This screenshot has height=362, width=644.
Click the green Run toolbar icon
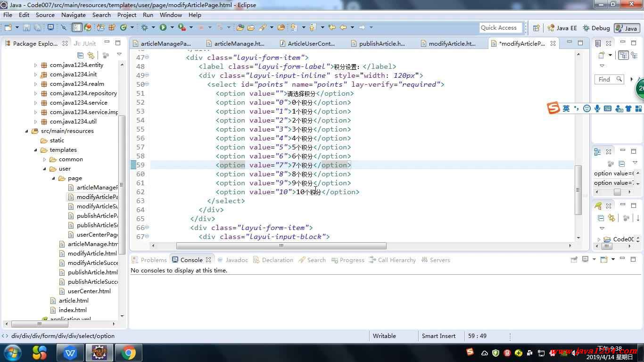point(163,27)
